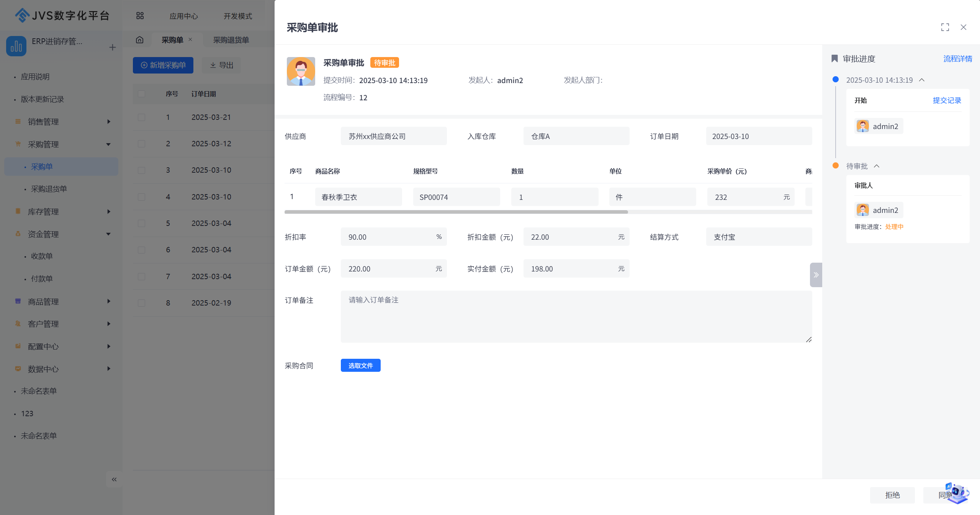Open the app grid switcher icon
The height and width of the screenshot is (515, 980).
tap(140, 16)
